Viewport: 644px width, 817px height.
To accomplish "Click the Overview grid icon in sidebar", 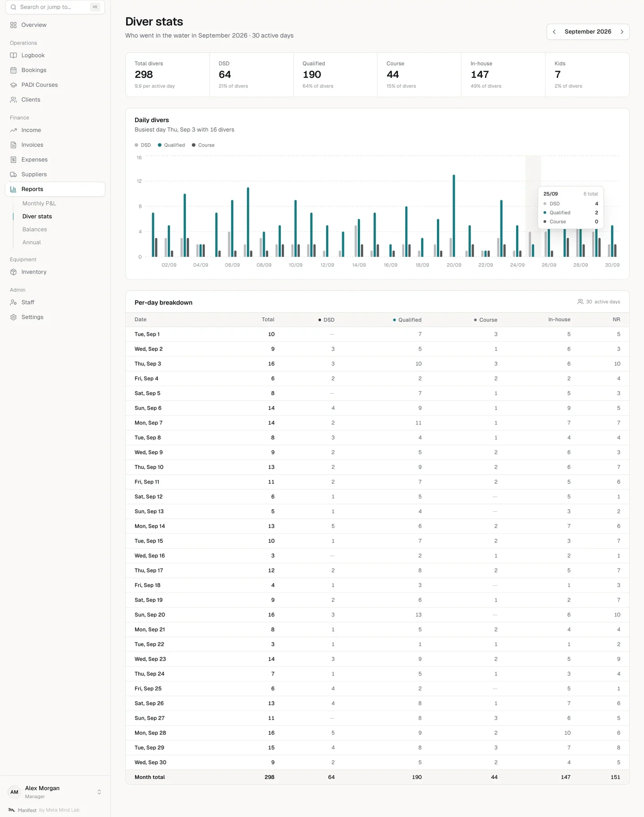I will pyautogui.click(x=13, y=25).
